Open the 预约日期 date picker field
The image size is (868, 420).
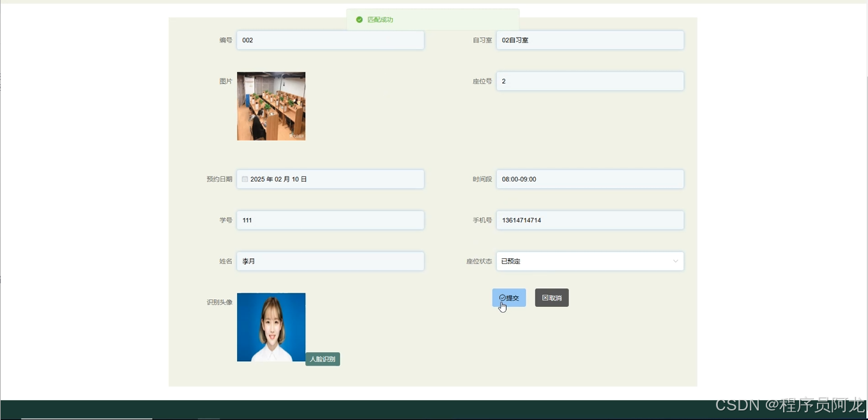[330, 179]
